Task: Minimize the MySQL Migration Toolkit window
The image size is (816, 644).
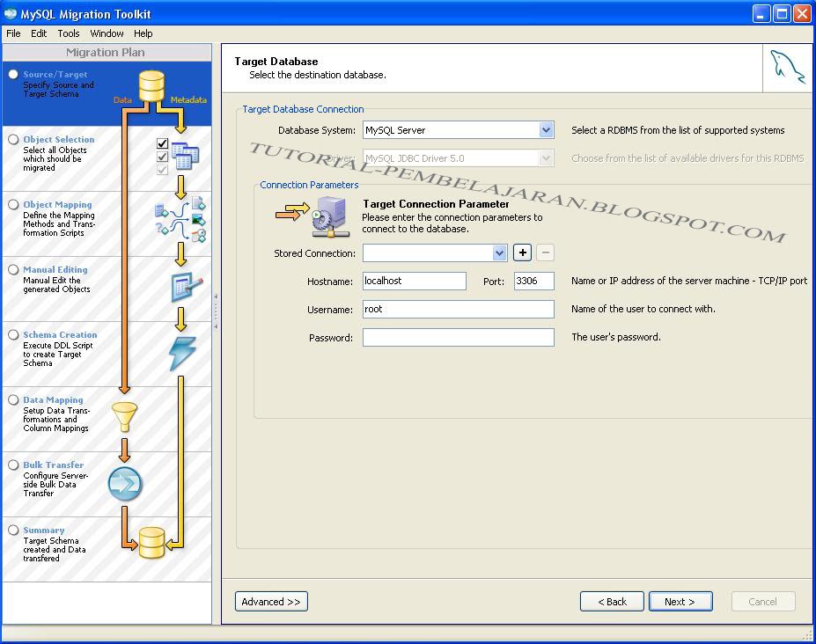Action: tap(761, 13)
